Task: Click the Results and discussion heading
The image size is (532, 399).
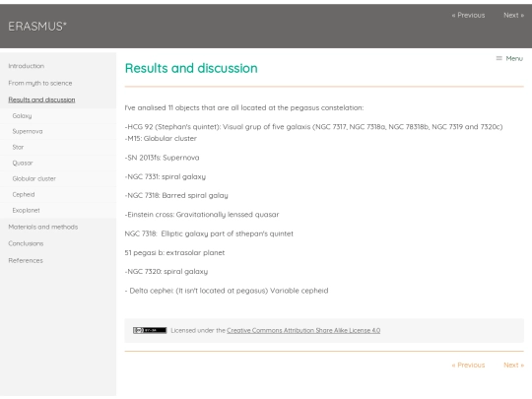Action: [x=191, y=68]
